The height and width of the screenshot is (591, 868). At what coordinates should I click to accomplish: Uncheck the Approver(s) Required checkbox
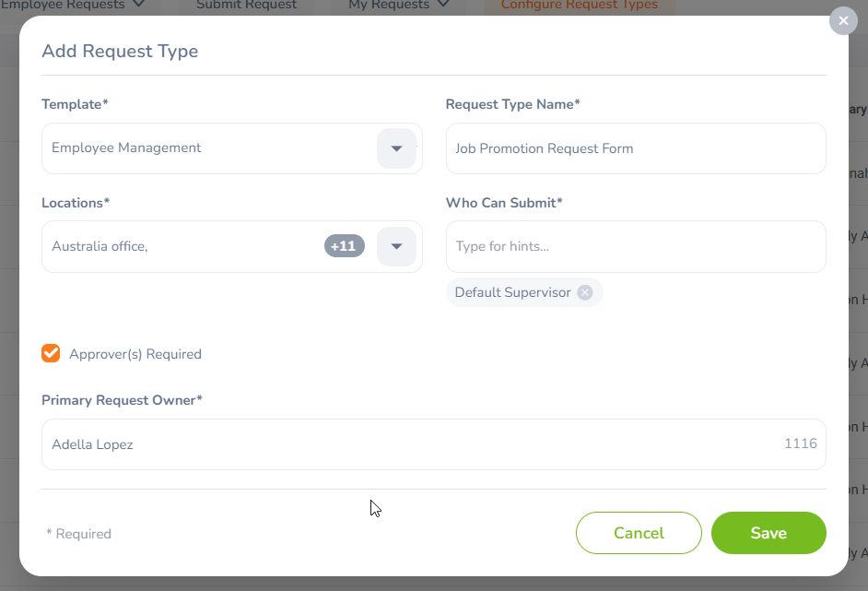click(x=50, y=353)
